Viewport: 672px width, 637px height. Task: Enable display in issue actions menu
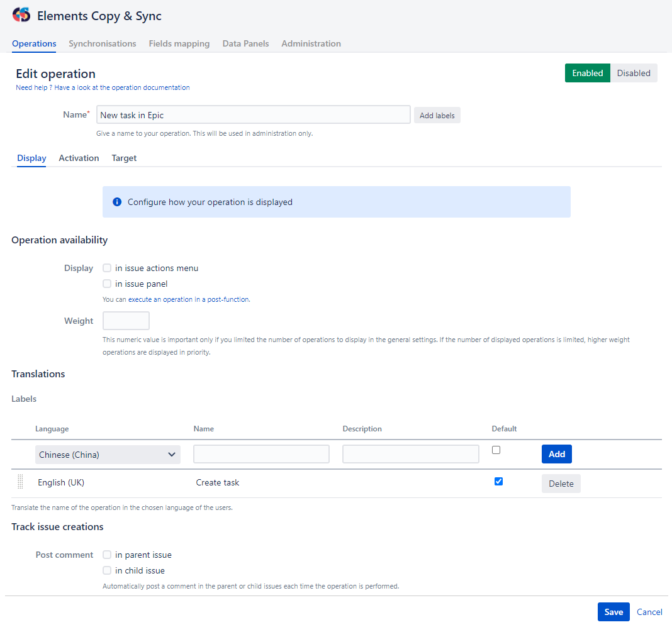(107, 268)
